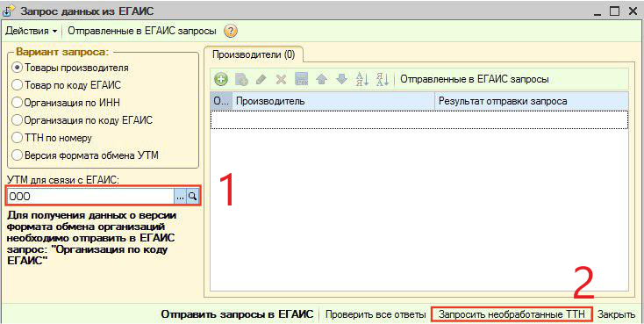Sort the list descending Я-А
The height and width of the screenshot is (324, 644).
coord(382,79)
